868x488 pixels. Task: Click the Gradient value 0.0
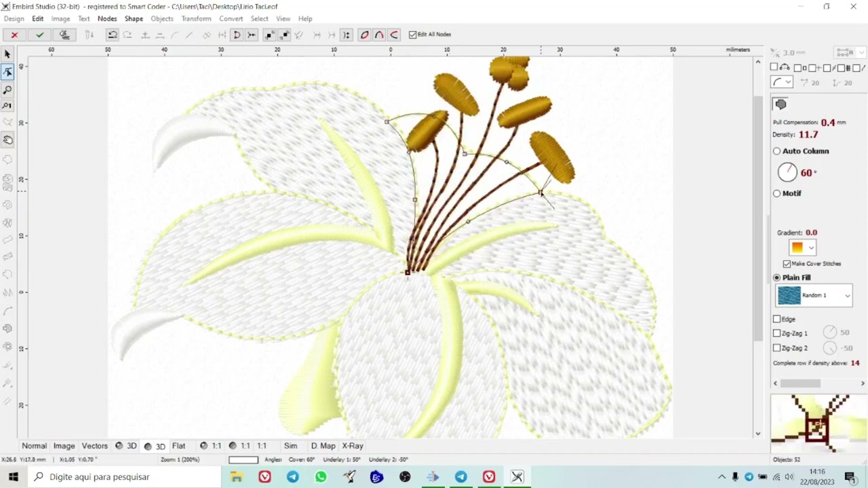tap(811, 232)
